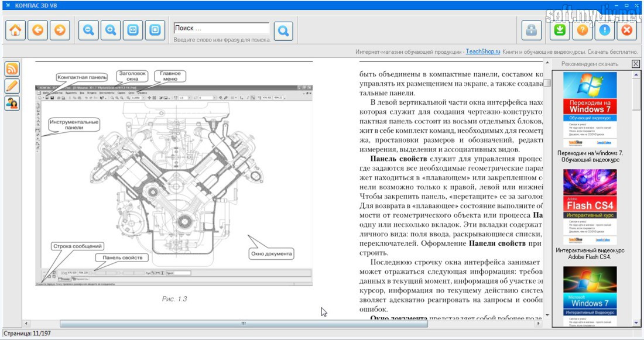Click the КОМПАС 3D V8 title bar text
This screenshot has height=340, width=644.
(36, 6)
